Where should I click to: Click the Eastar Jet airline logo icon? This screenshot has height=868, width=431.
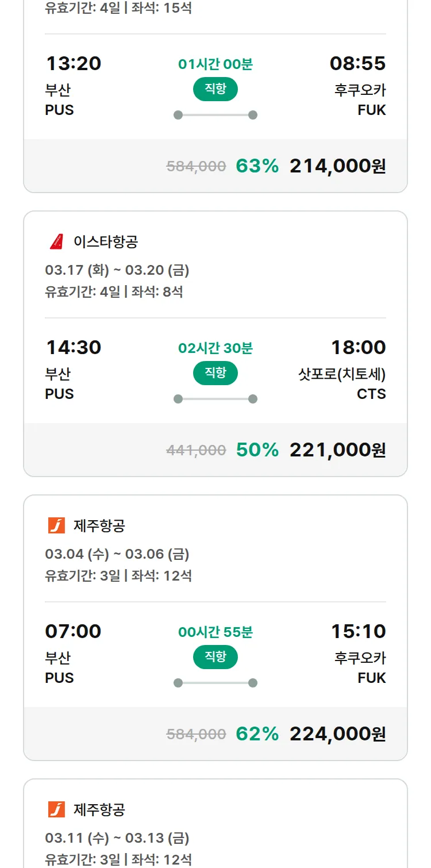coord(56,241)
